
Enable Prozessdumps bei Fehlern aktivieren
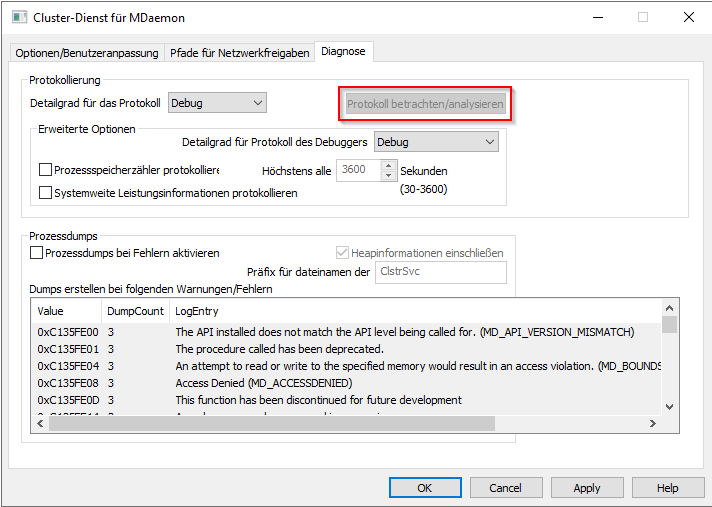click(x=37, y=254)
